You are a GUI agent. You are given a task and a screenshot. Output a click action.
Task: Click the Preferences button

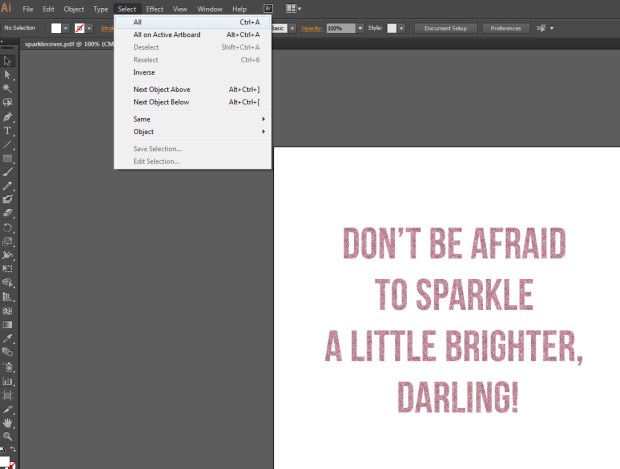505,28
